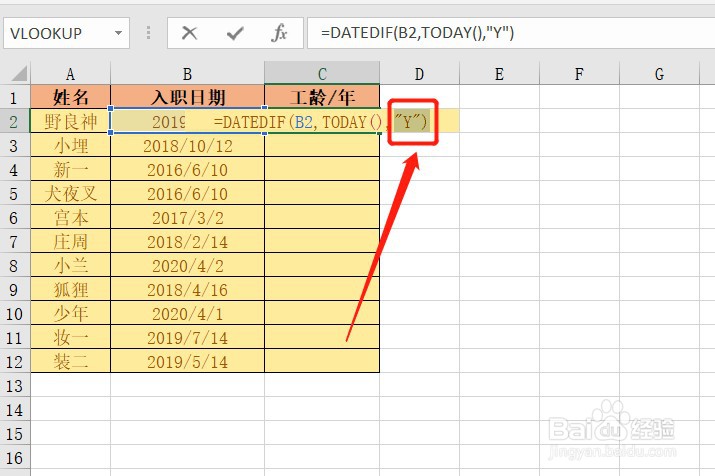This screenshot has width=715, height=476.
Task: Select name cell 少年
Action: (x=70, y=314)
